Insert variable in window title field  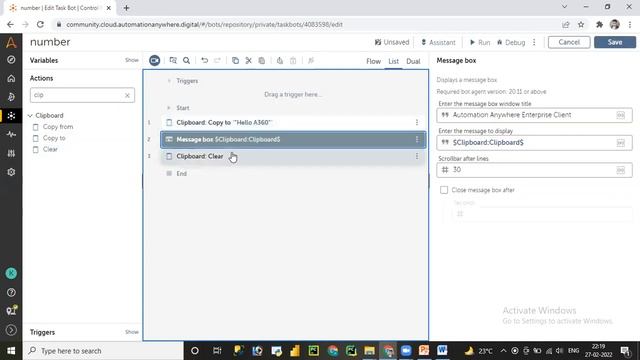pos(620,115)
